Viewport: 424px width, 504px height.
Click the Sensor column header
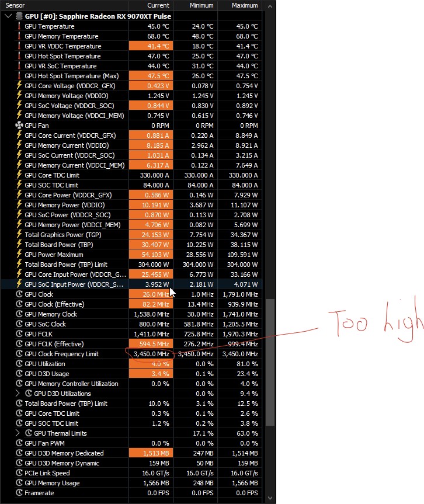click(15, 5)
